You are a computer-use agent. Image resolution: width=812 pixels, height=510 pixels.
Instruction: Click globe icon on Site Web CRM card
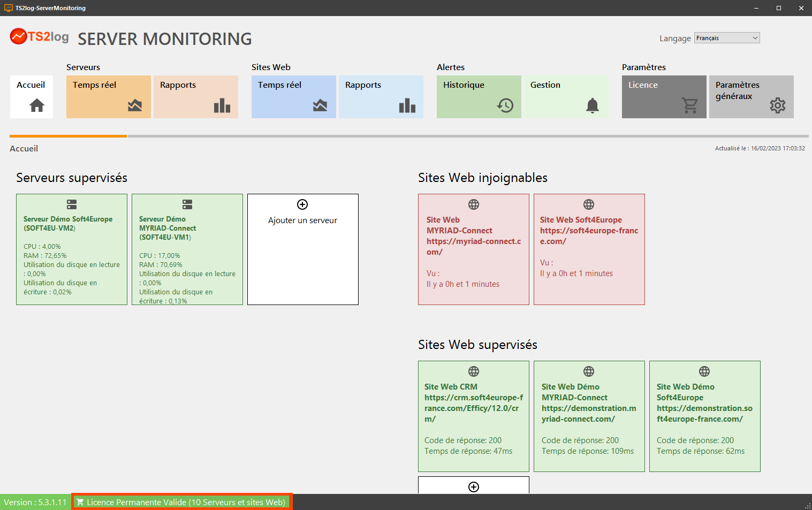474,371
